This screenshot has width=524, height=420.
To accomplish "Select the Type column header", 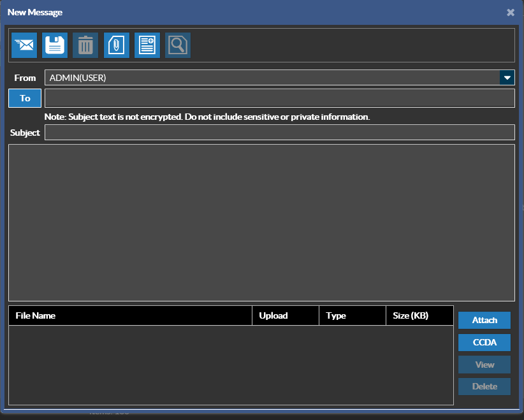I will [x=353, y=315].
